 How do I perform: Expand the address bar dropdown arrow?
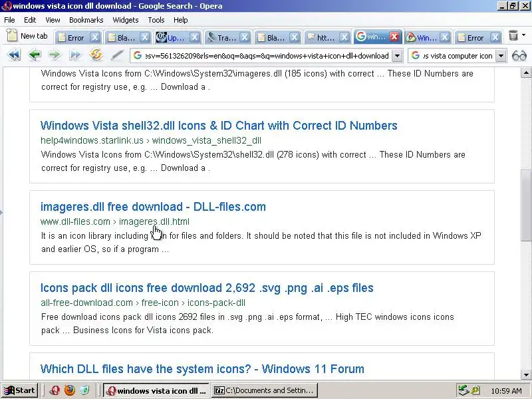[x=397, y=56]
